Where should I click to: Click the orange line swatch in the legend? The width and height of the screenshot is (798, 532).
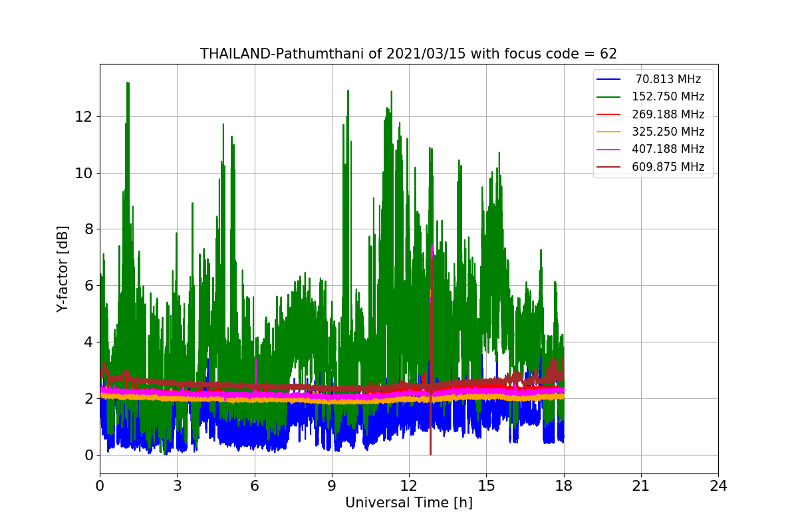click(608, 132)
